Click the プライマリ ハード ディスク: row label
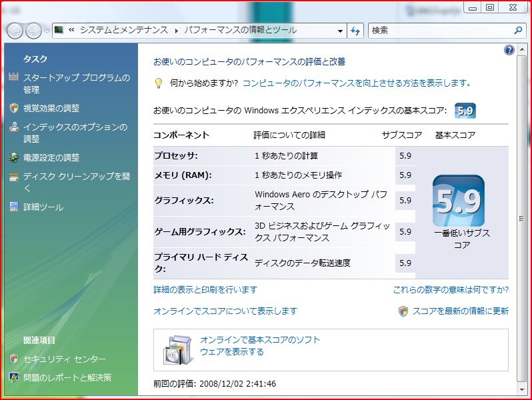Viewport: 532px width, 400px height. (201, 263)
